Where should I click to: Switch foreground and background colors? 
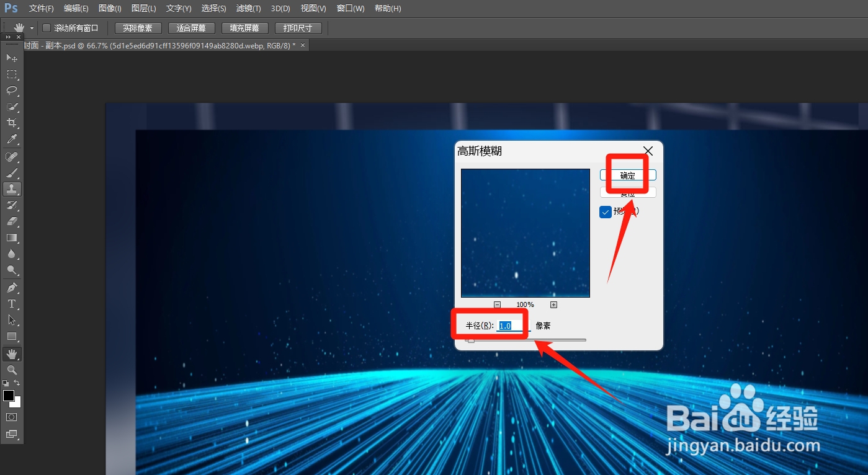[x=17, y=383]
